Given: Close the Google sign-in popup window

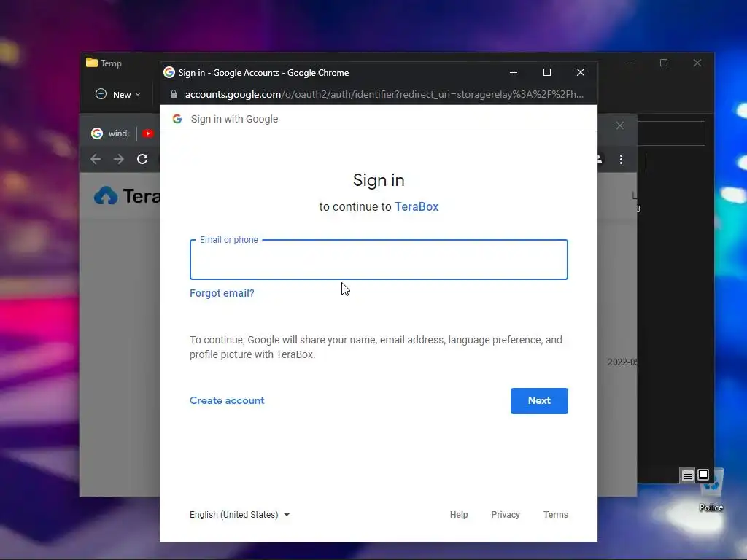Looking at the screenshot, I should coord(580,72).
